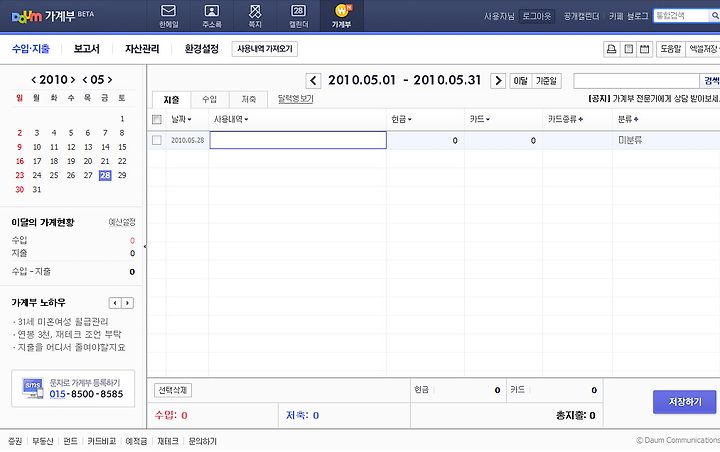Go to next date range arrow

pos(498,81)
